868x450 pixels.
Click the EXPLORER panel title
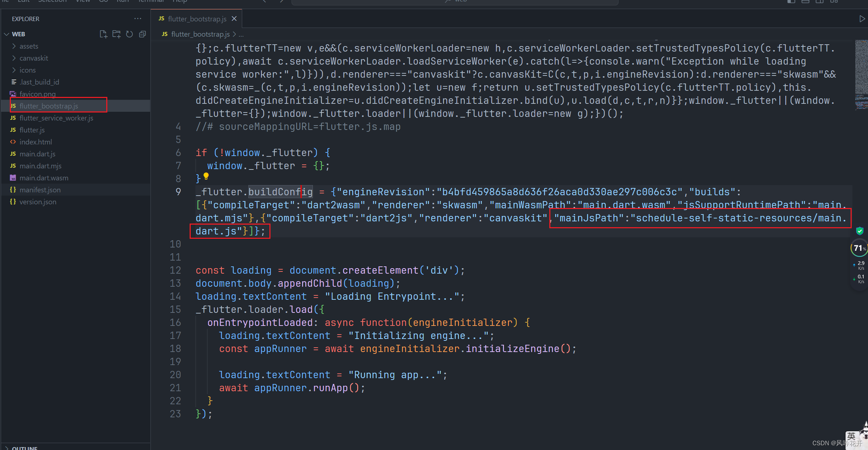(x=25, y=19)
